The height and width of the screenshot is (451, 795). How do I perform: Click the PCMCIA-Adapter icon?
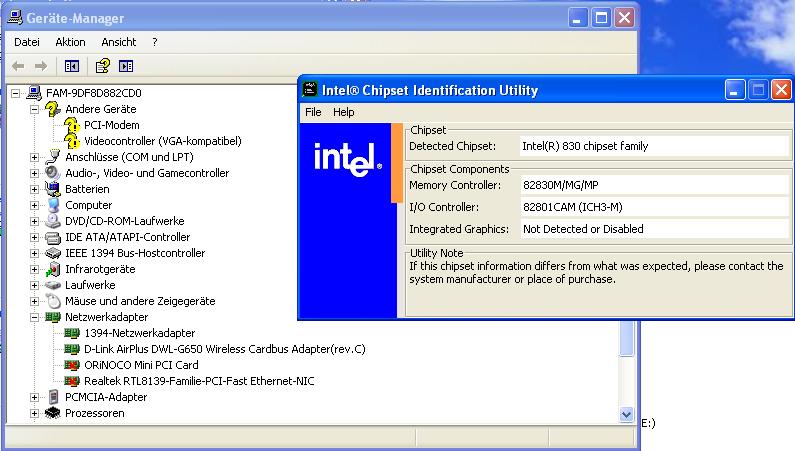click(53, 397)
